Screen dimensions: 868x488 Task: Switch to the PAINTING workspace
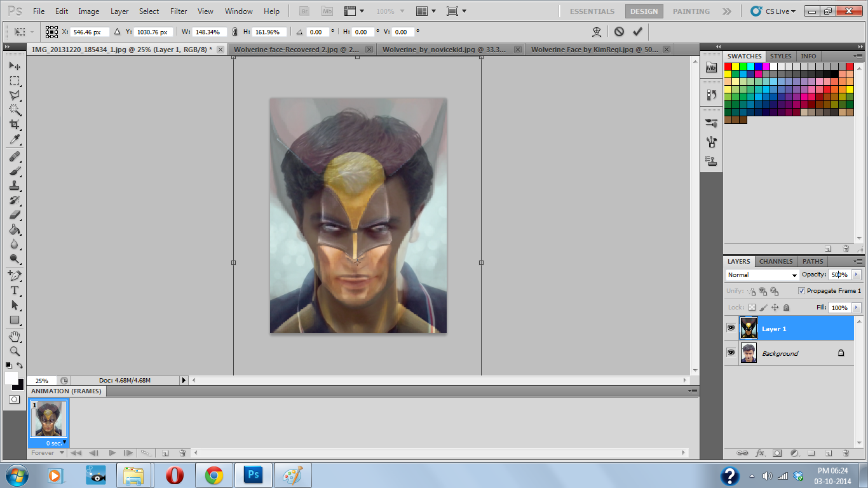click(691, 11)
